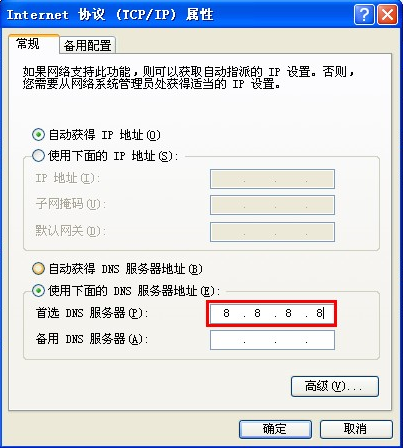Click last octet of 备用 DNS 服务器 field
This screenshot has height=448, width=403.
[x=320, y=340]
